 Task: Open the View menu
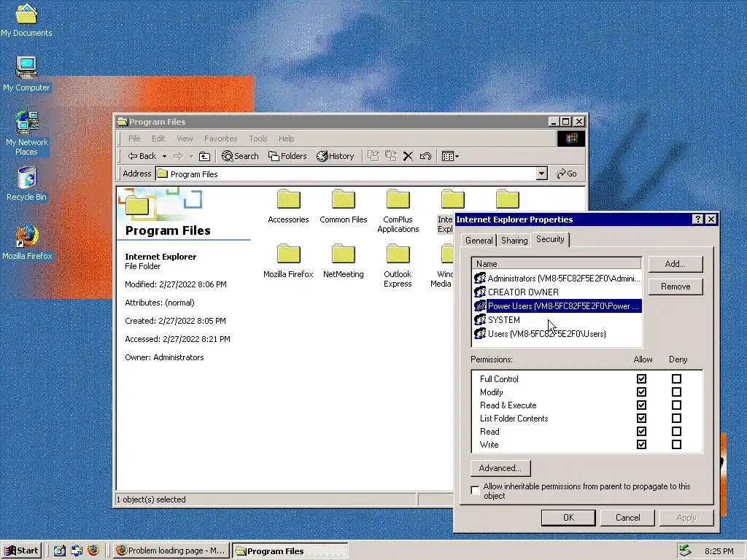185,139
